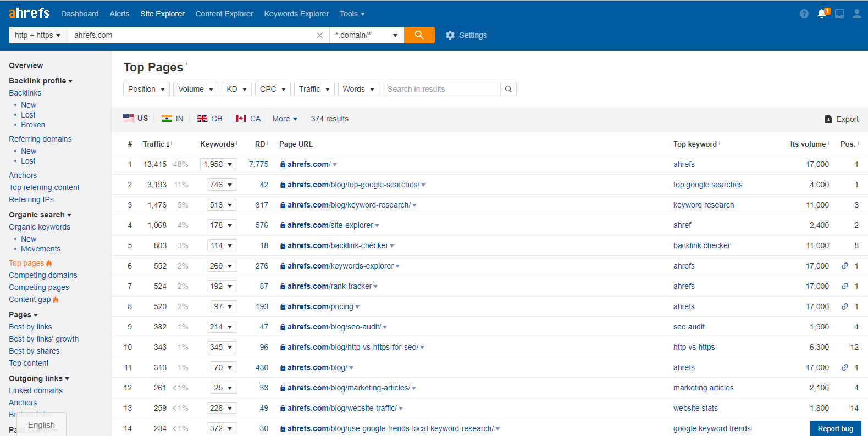The image size is (868, 436).
Task: Open Content Explorer in the top nav
Action: coord(224,14)
